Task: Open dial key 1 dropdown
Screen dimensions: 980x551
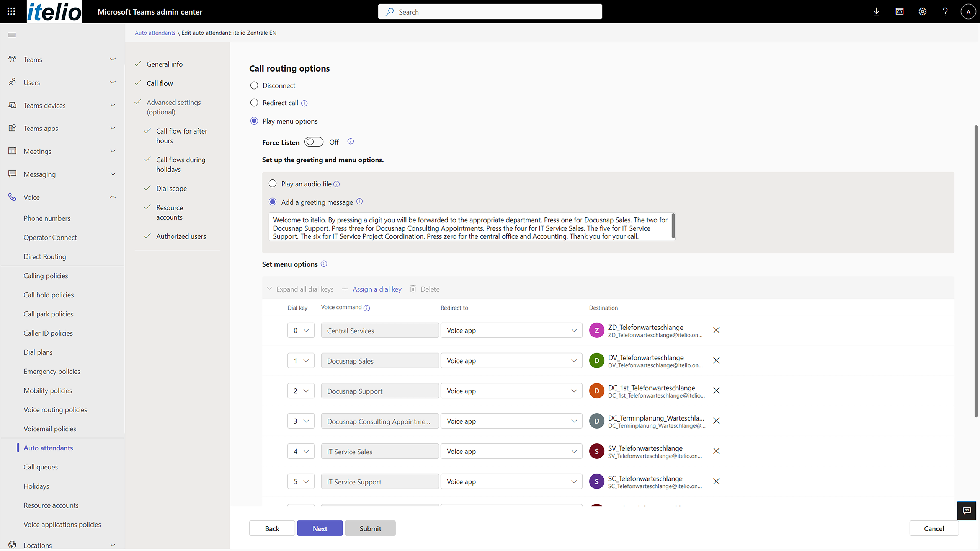Action: (x=301, y=360)
